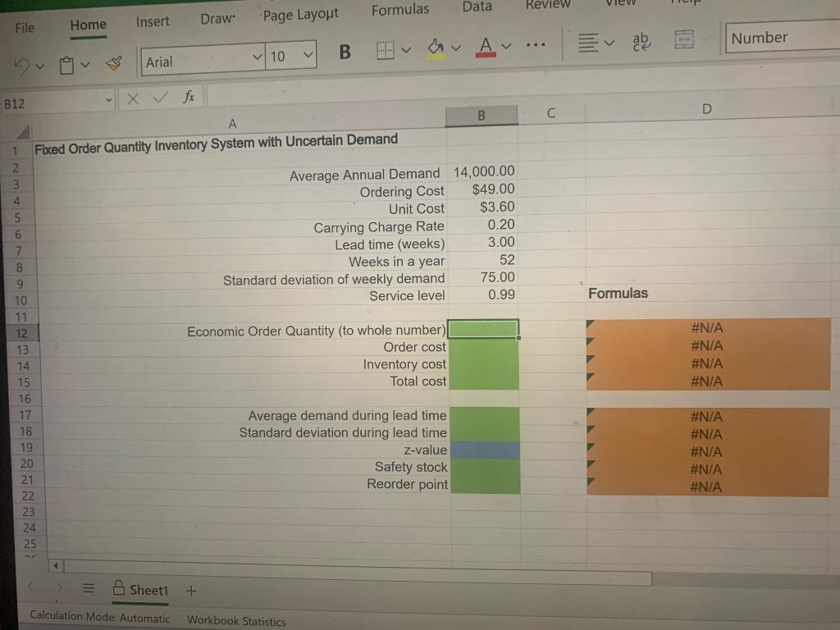This screenshot has height=630, width=840.
Task: Select the 14,000.00 annual demand cell
Action: [482, 171]
